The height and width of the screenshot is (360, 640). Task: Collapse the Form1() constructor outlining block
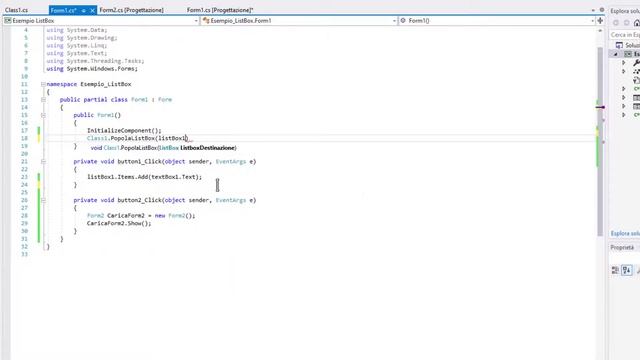(x=43, y=115)
